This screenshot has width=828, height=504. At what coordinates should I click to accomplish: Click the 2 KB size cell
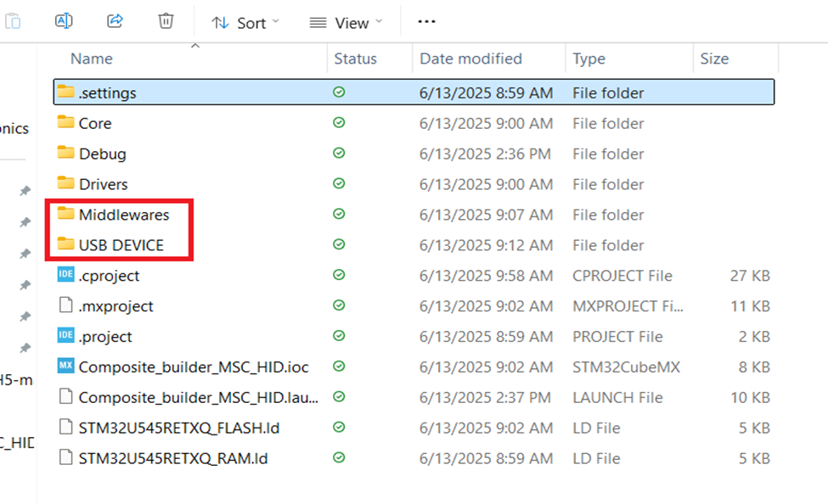pyautogui.click(x=754, y=337)
